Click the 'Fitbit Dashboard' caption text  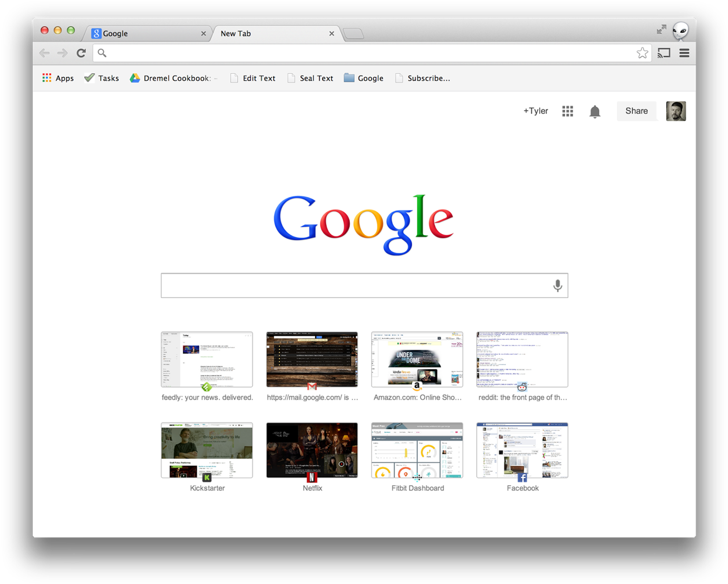point(418,489)
